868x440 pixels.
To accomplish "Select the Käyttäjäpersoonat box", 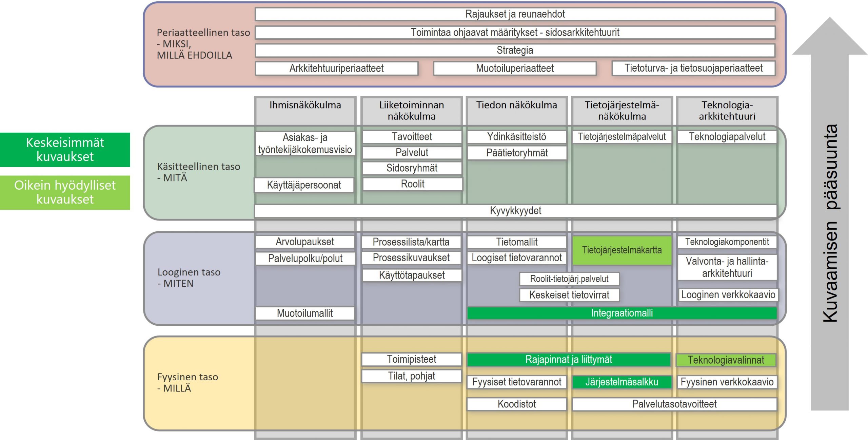I will tap(304, 185).
